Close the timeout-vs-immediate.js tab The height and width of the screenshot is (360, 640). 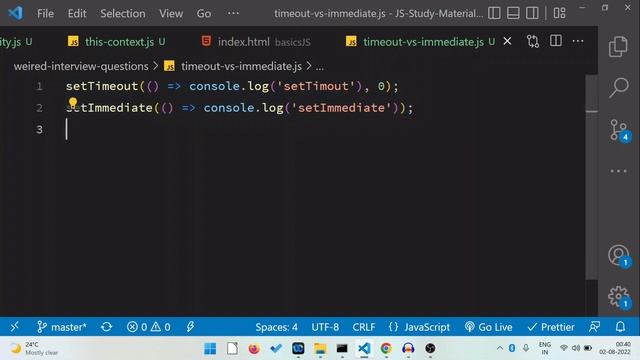[x=507, y=41]
